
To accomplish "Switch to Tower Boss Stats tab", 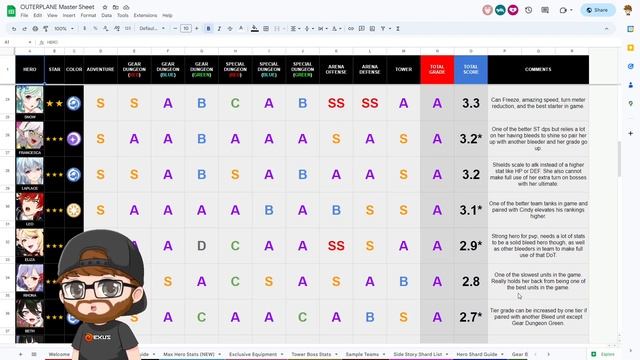I will [311, 354].
